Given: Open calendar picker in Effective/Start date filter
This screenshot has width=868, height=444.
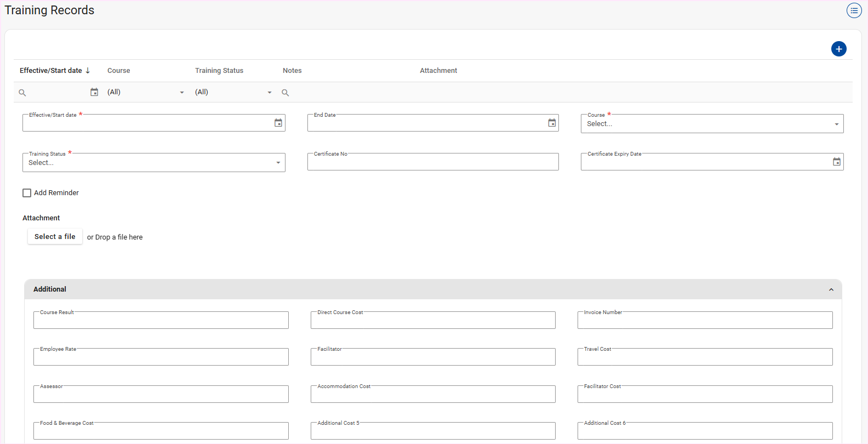Looking at the screenshot, I should (x=94, y=92).
